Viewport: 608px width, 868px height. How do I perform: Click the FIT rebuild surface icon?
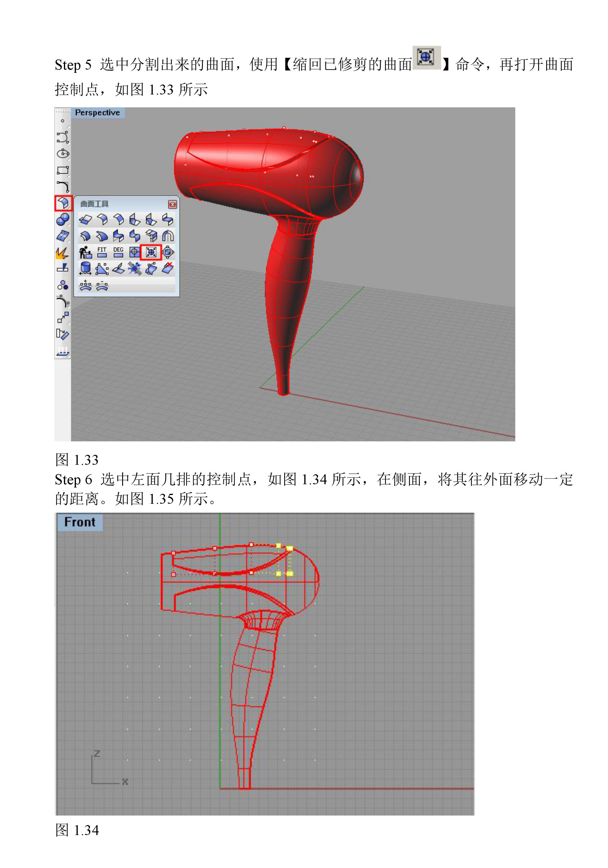coord(102,252)
